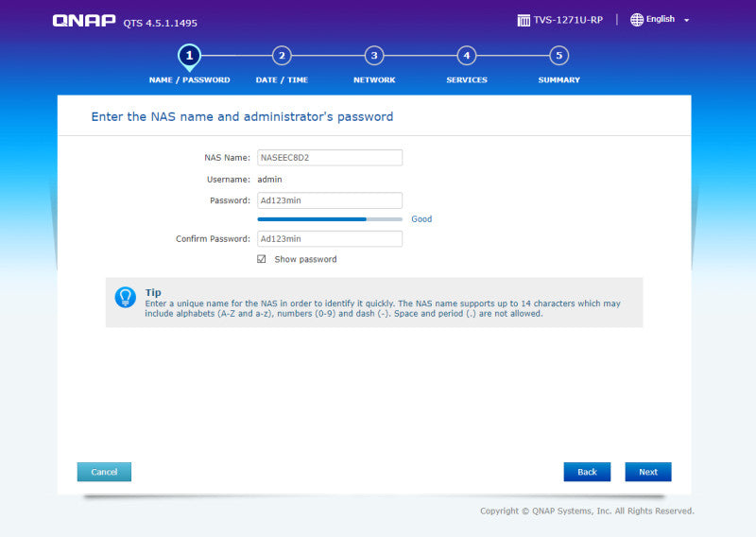Click the 'admin' username value
Screen dimensions: 756x537
click(269, 180)
